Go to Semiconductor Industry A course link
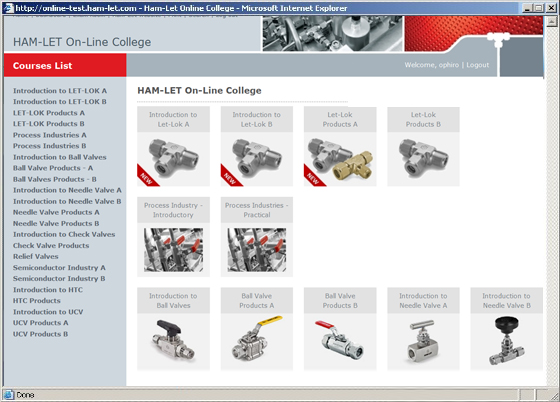 tap(59, 267)
